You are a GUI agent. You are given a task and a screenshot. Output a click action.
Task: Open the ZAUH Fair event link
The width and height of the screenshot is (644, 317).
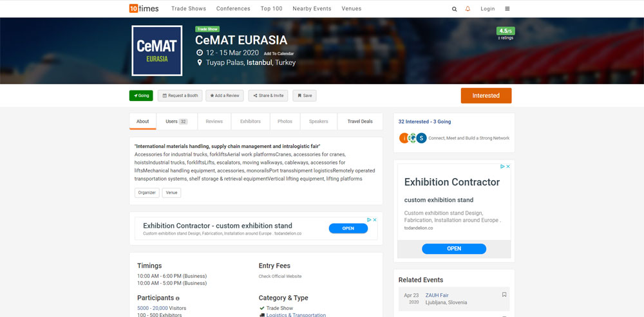(x=437, y=295)
